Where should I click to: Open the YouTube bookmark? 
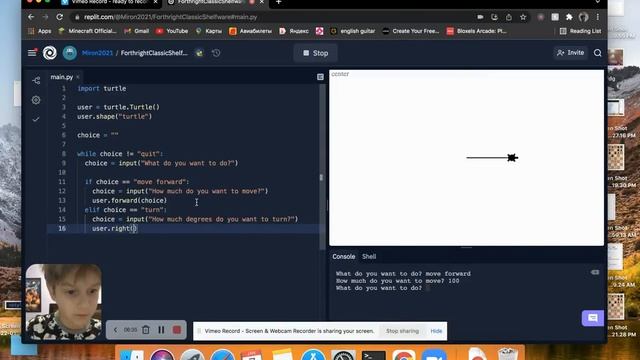pyautogui.click(x=171, y=31)
